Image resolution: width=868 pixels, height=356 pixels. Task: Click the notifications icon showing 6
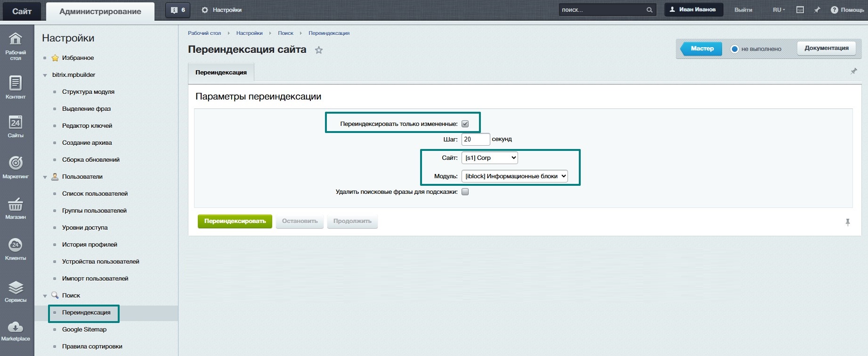click(178, 10)
